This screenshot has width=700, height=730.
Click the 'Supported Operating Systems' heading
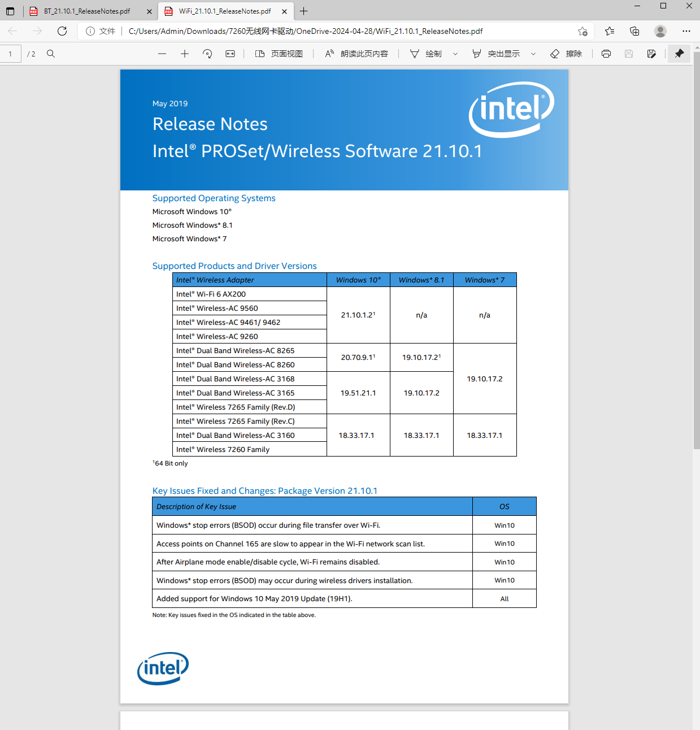pos(214,198)
